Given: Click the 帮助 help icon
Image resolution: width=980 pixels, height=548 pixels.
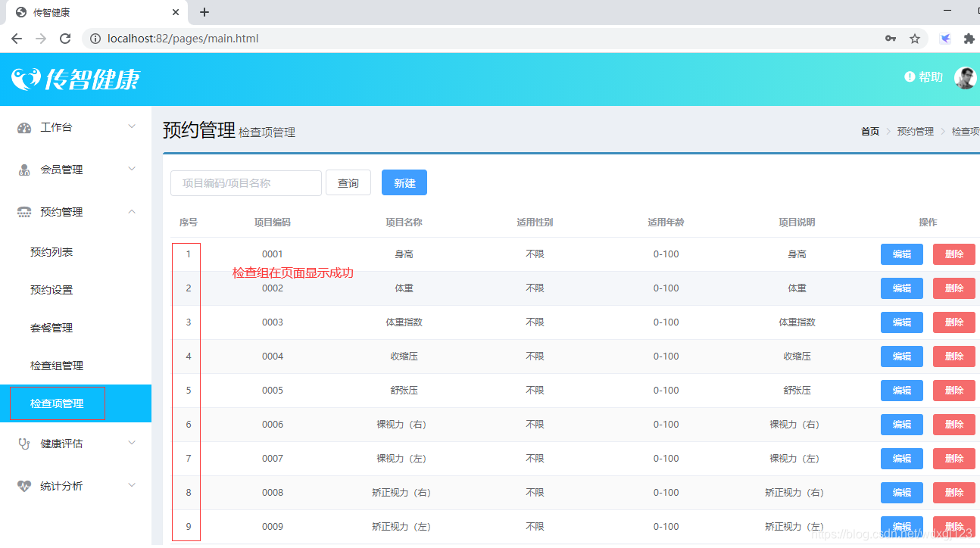Looking at the screenshot, I should [910, 77].
